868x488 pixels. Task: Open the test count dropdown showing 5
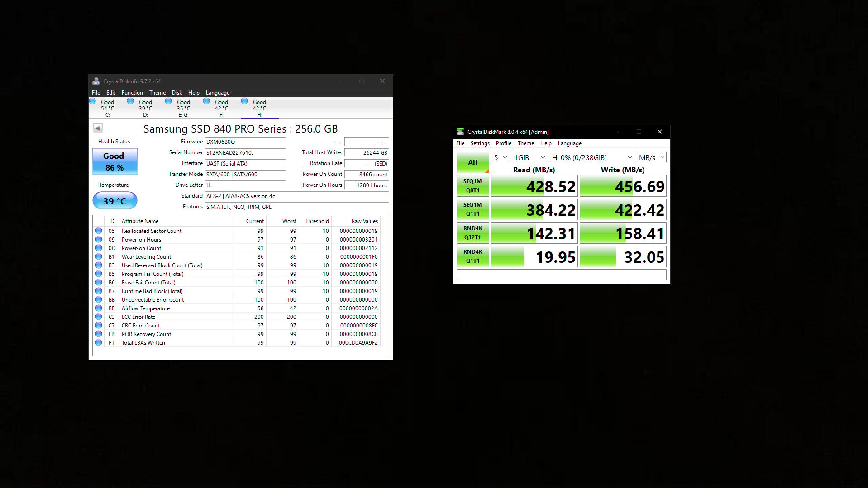(x=500, y=157)
